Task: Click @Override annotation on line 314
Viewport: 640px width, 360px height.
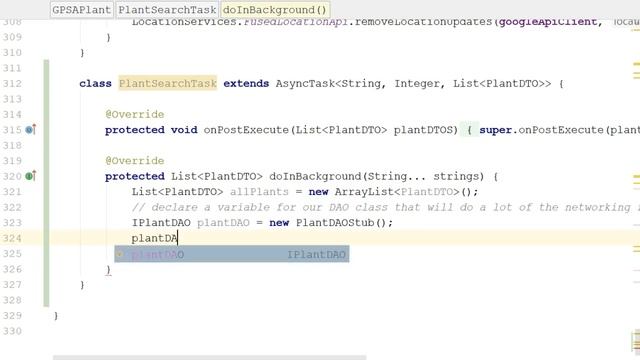Action: point(135,115)
